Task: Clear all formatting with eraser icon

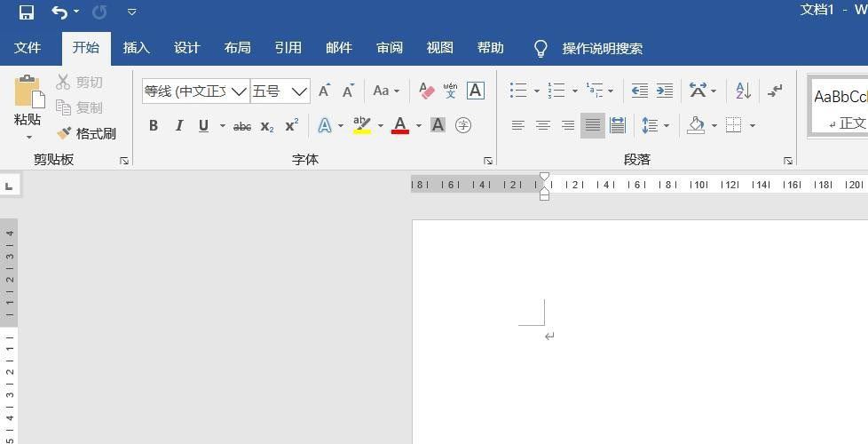Action: click(426, 91)
